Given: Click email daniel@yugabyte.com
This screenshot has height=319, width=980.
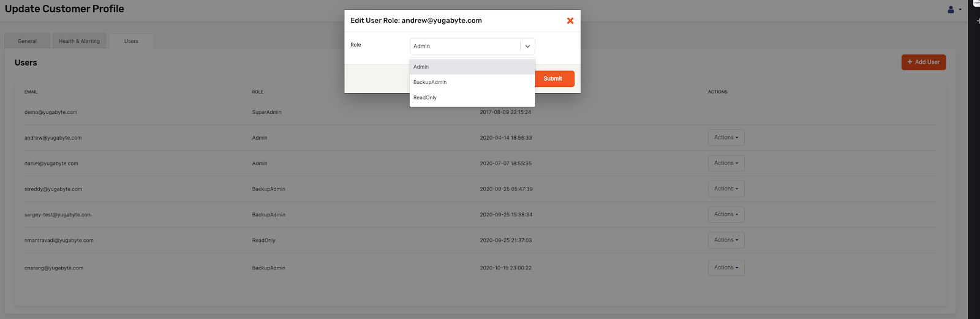Looking at the screenshot, I should [x=51, y=163].
